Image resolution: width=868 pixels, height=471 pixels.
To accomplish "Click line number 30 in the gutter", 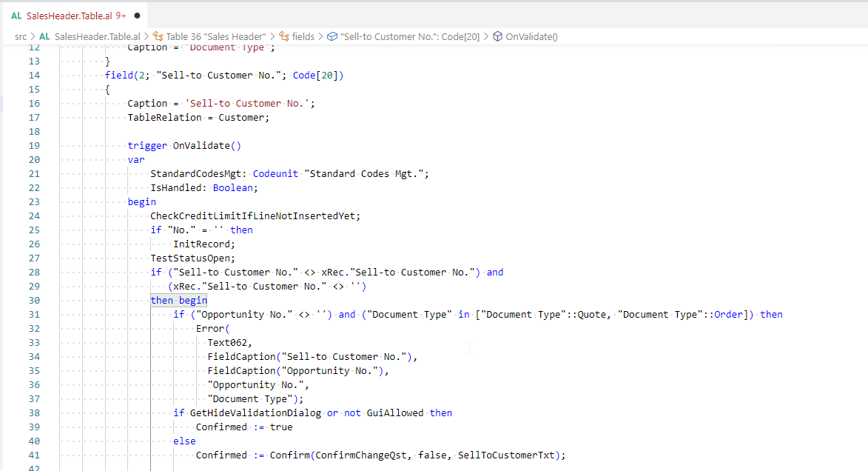I will [x=34, y=301].
